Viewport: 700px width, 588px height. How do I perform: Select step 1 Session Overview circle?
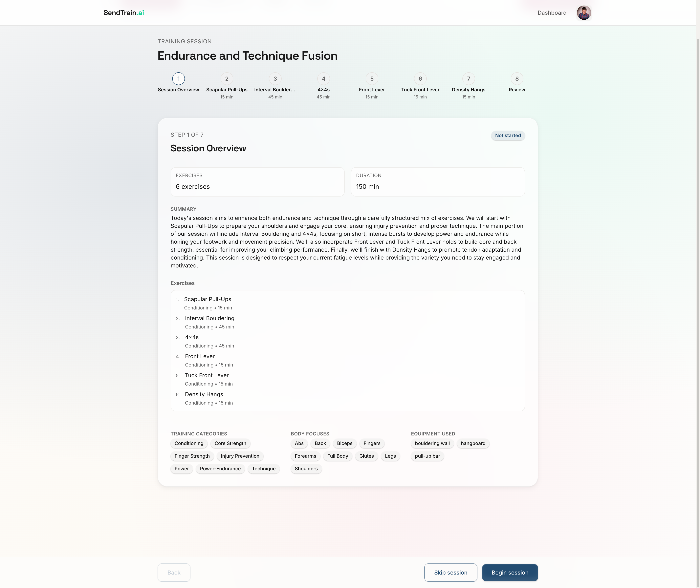point(178,79)
